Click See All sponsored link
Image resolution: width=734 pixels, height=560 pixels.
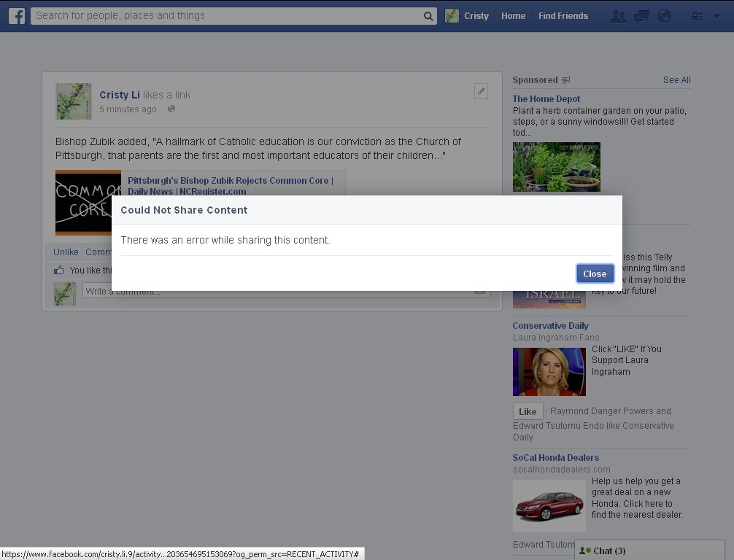coord(676,80)
